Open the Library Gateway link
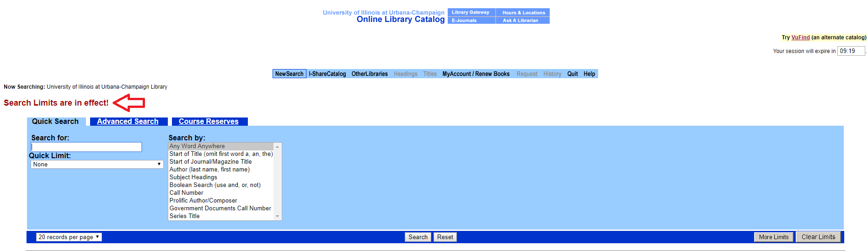 coord(471,12)
